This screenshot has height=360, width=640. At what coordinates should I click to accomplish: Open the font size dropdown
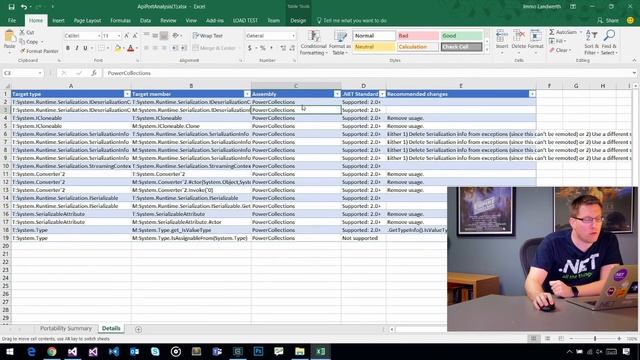119,36
